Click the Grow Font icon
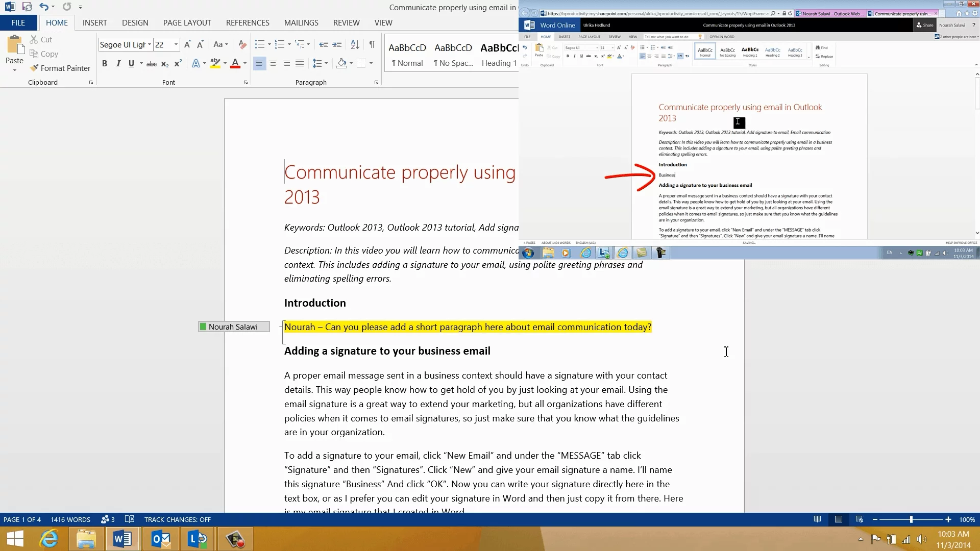Screen dimensions: 980x551 [187, 44]
